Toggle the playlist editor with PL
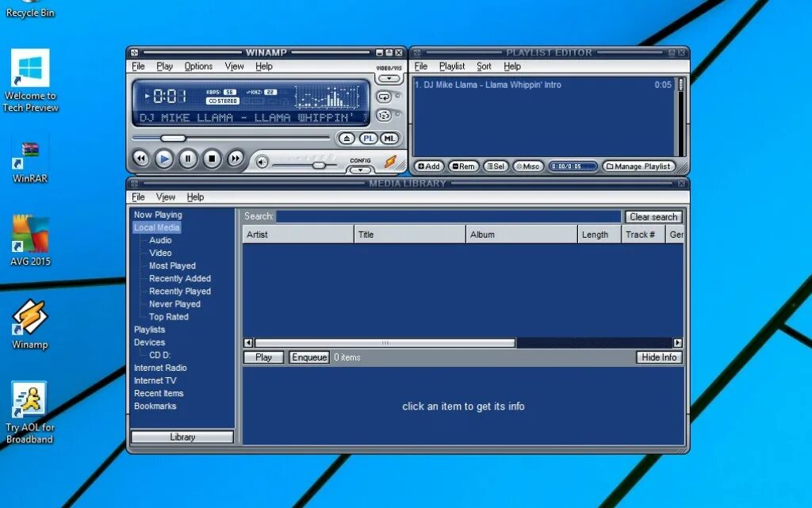The image size is (812, 508). 368,138
